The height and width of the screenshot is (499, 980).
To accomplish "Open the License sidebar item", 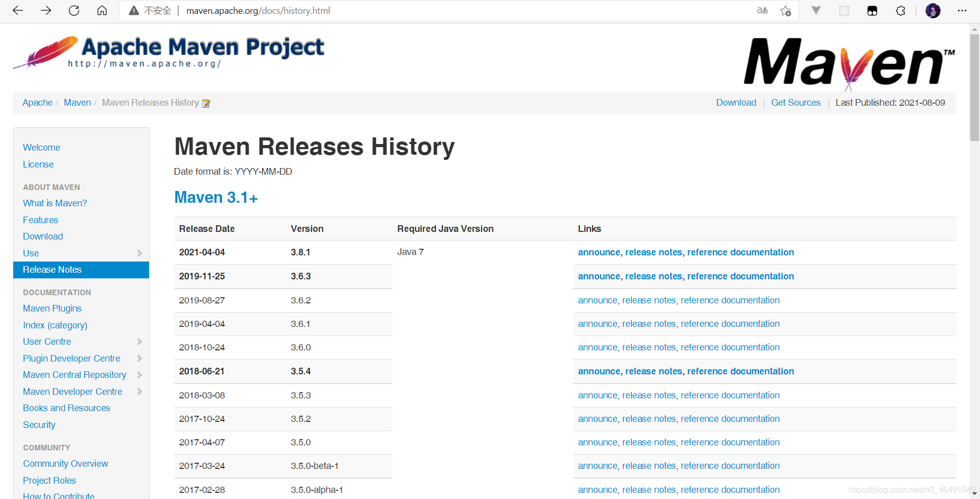I will point(38,164).
